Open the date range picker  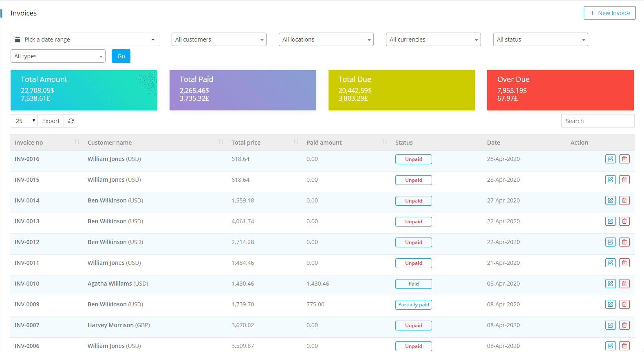point(85,40)
